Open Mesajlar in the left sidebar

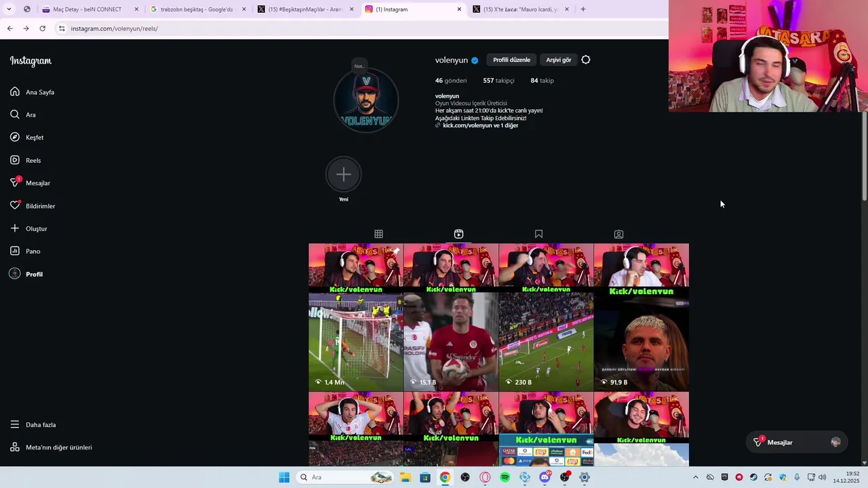point(31,183)
